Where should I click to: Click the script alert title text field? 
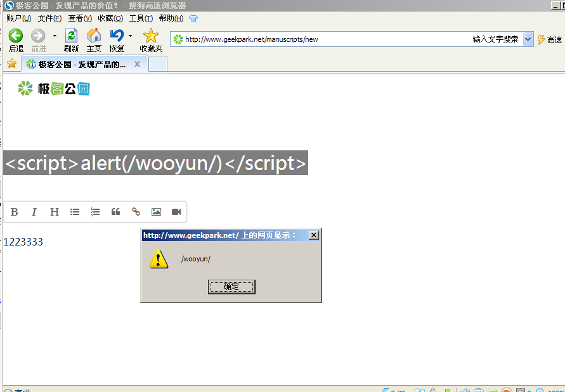point(155,163)
